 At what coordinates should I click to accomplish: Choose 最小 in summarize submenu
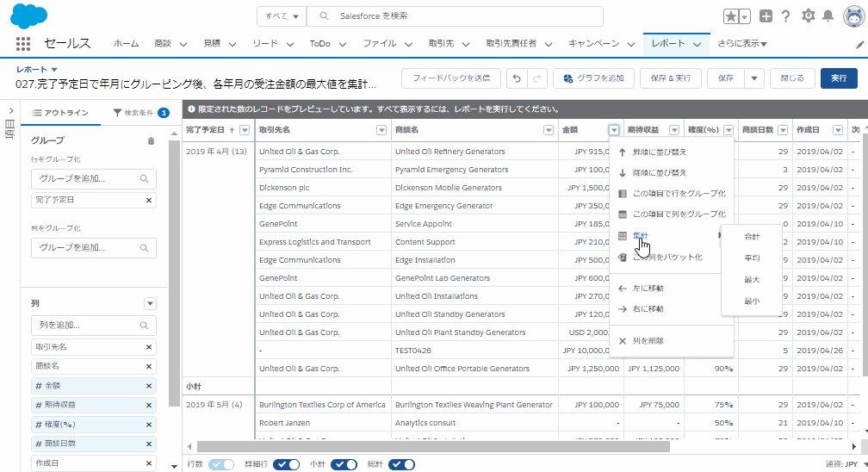[x=752, y=301]
